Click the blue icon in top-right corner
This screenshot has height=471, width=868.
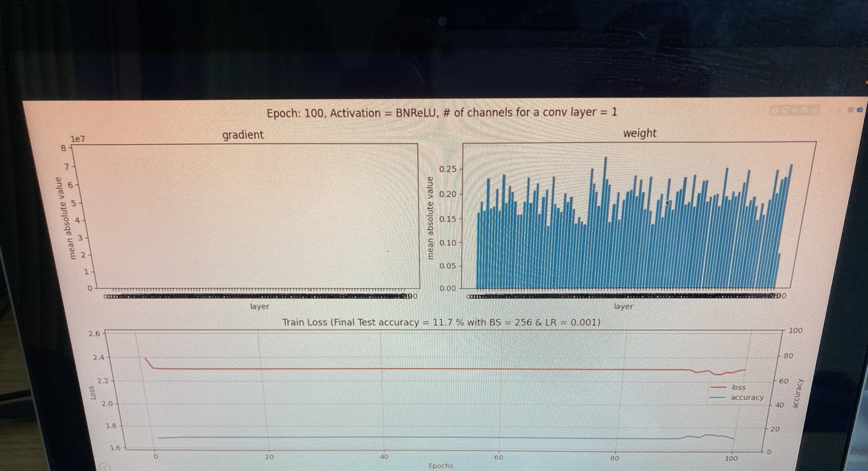pyautogui.click(x=860, y=109)
